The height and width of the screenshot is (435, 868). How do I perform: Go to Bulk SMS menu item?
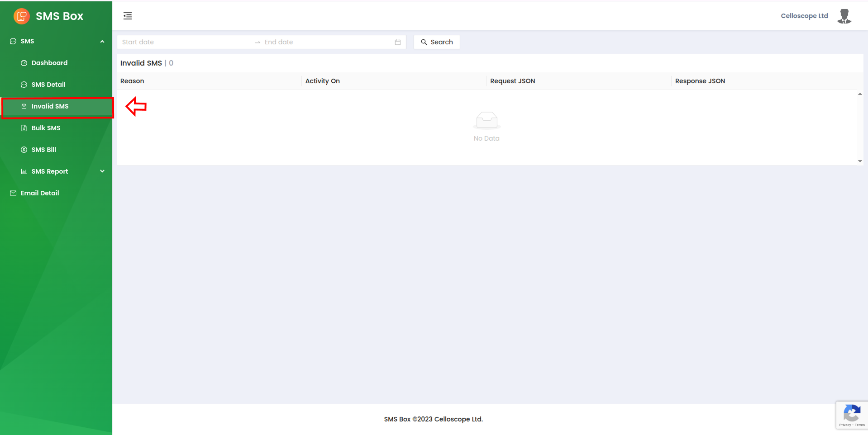click(x=46, y=128)
